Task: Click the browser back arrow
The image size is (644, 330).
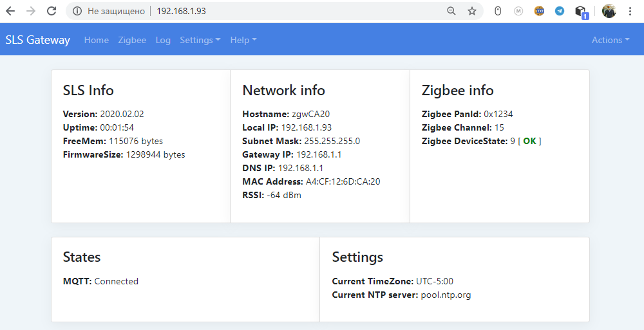Action: click(x=10, y=11)
